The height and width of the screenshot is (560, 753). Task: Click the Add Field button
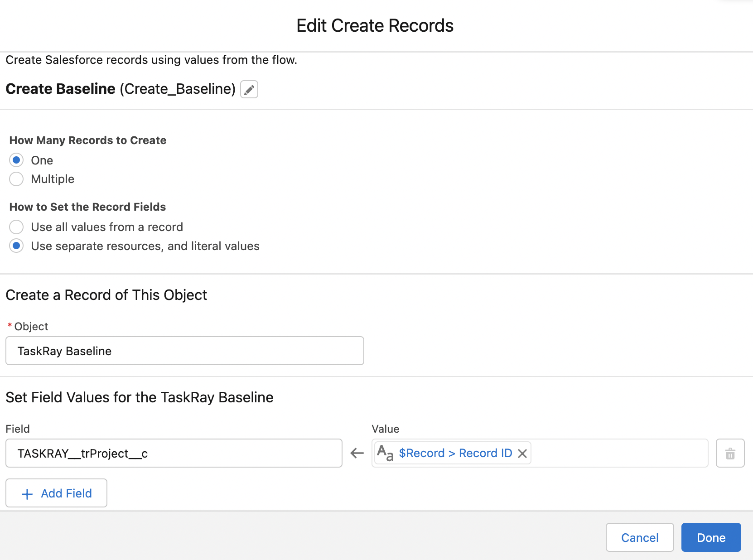56,493
